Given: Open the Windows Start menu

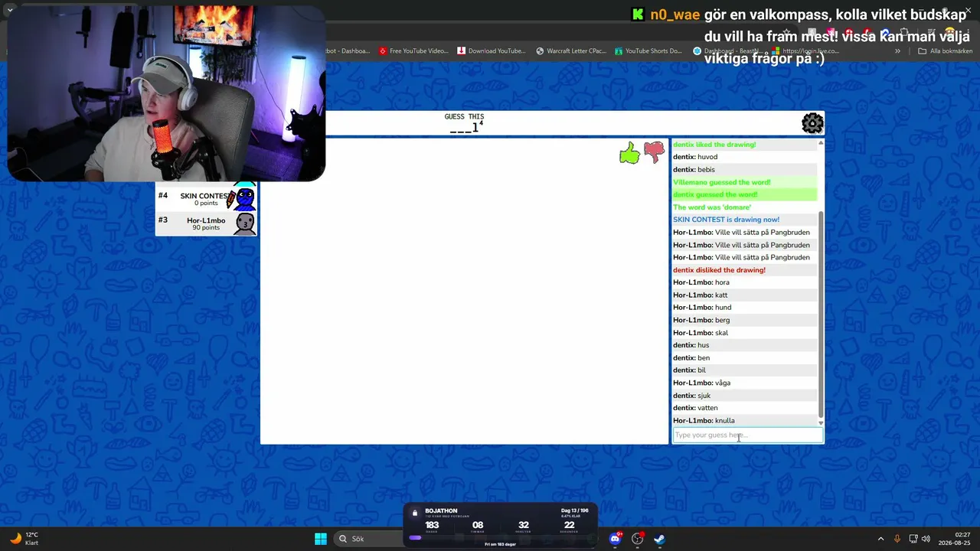Looking at the screenshot, I should (321, 539).
